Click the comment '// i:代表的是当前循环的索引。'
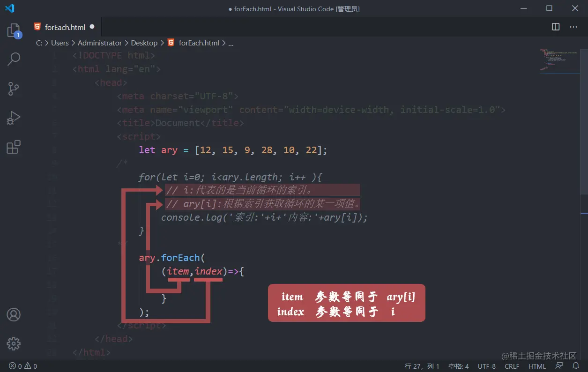Image resolution: width=588 pixels, height=372 pixels. click(239, 190)
